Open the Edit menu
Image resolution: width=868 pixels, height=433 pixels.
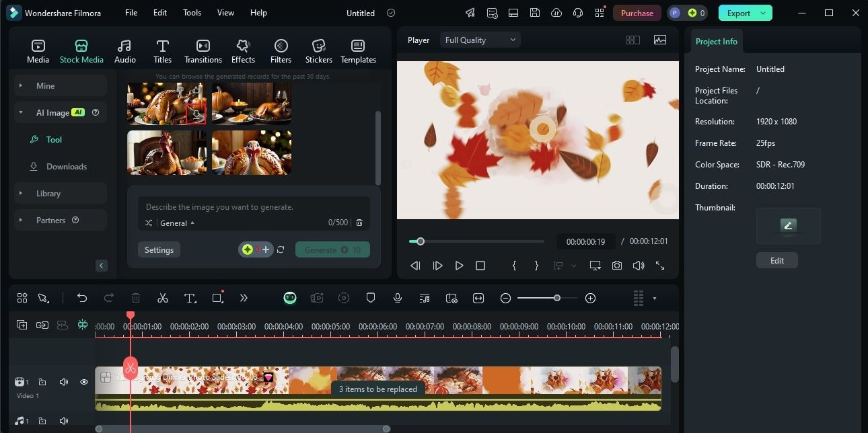tap(160, 13)
